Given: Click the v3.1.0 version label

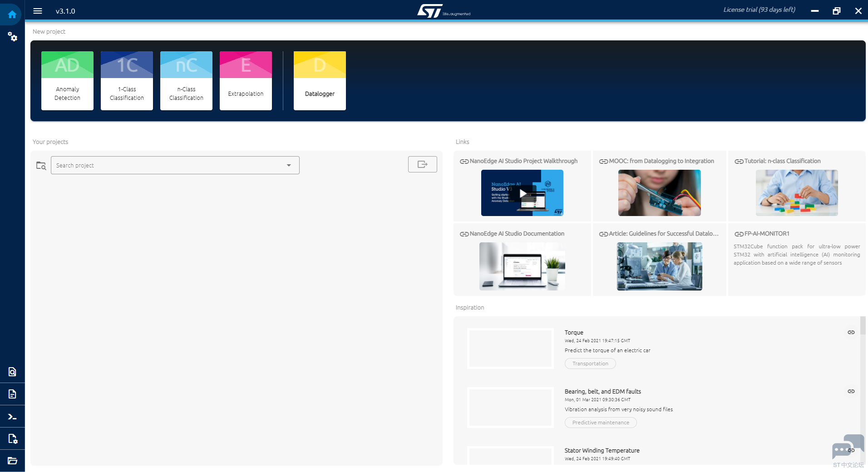Looking at the screenshot, I should pos(65,11).
